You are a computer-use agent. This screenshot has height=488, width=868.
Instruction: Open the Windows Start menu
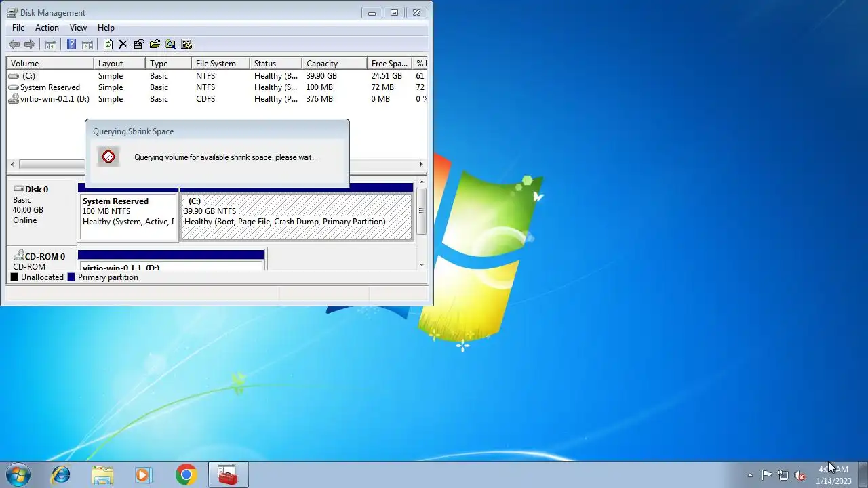point(18,474)
